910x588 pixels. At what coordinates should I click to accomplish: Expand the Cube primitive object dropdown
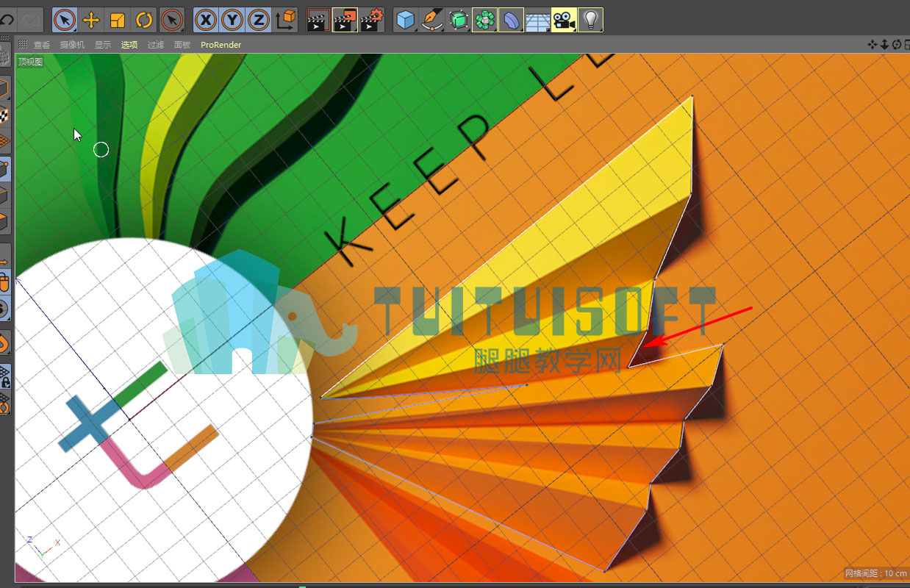(x=406, y=20)
